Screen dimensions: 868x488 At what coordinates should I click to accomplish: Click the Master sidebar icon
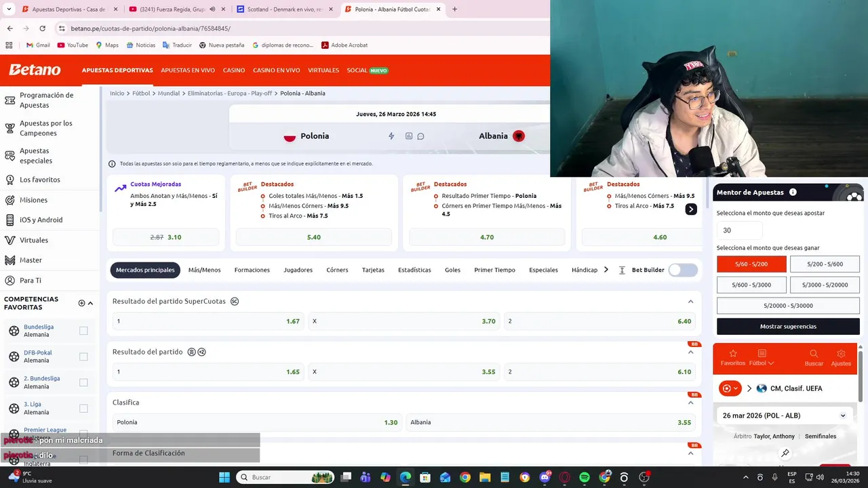click(9, 260)
